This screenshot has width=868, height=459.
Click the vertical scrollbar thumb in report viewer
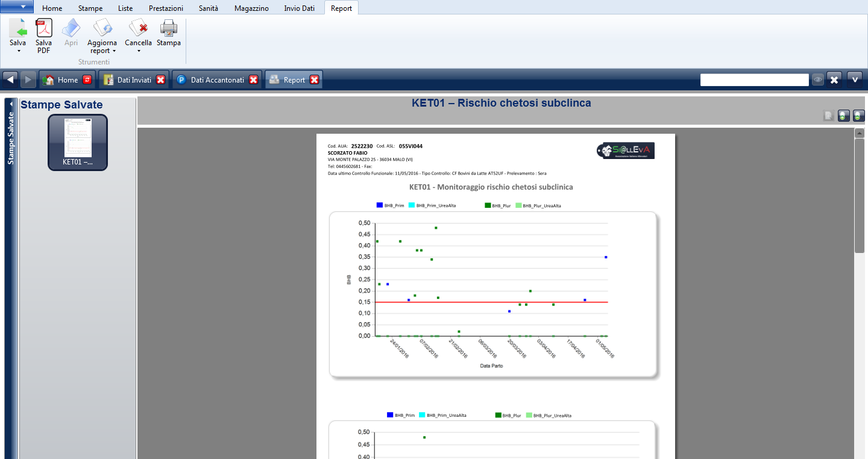(x=860, y=196)
